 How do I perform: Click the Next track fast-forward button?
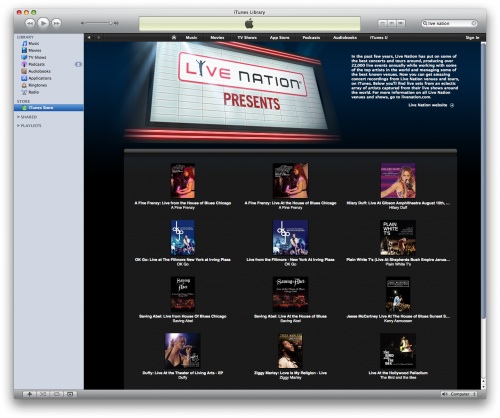pyautogui.click(x=57, y=23)
